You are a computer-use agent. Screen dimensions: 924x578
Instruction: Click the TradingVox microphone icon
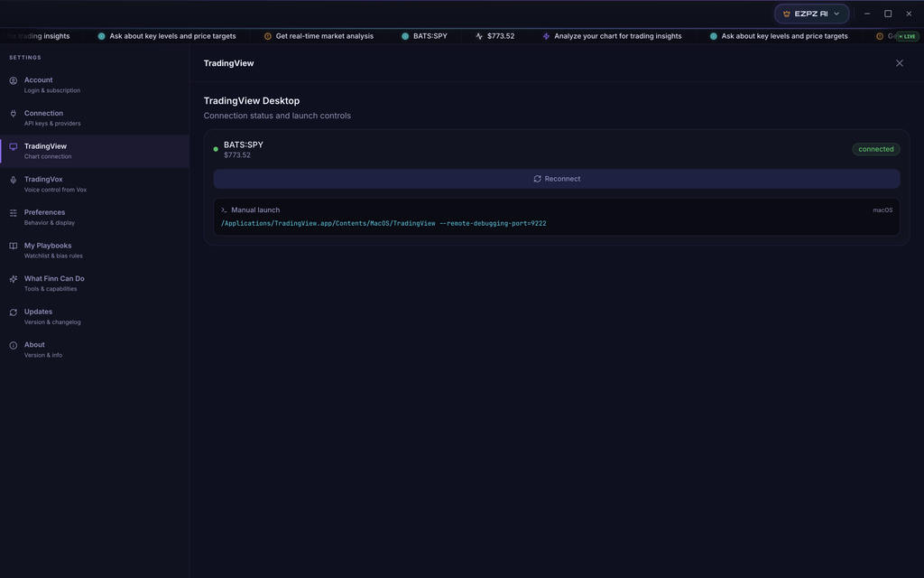point(13,180)
